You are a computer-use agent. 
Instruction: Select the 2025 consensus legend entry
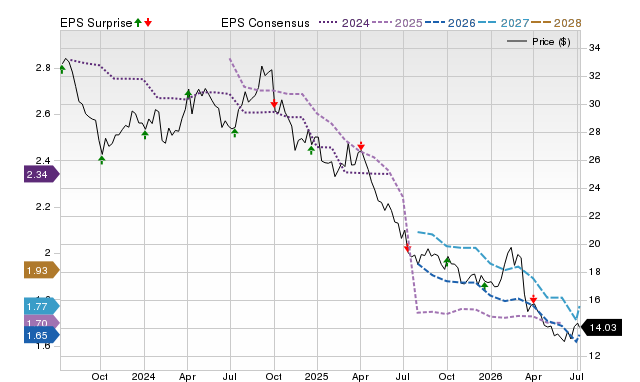tap(397, 23)
